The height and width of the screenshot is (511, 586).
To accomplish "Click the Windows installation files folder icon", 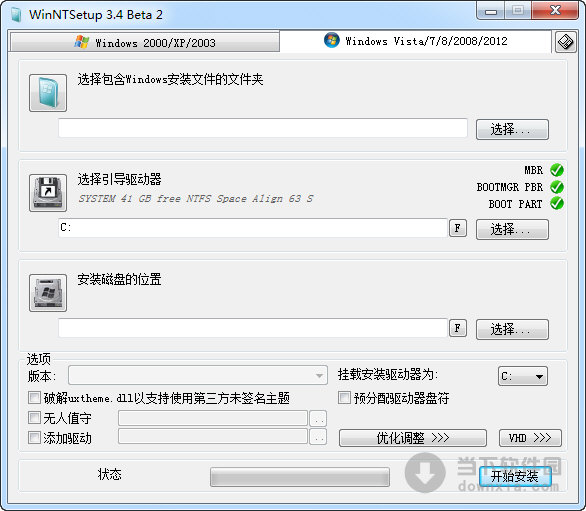I will coord(48,93).
